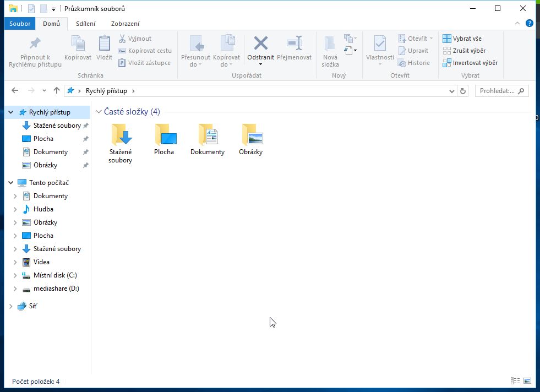Image resolution: width=540 pixels, height=392 pixels.
Task: Click the Přejmenovat rename icon
Action: 294,43
